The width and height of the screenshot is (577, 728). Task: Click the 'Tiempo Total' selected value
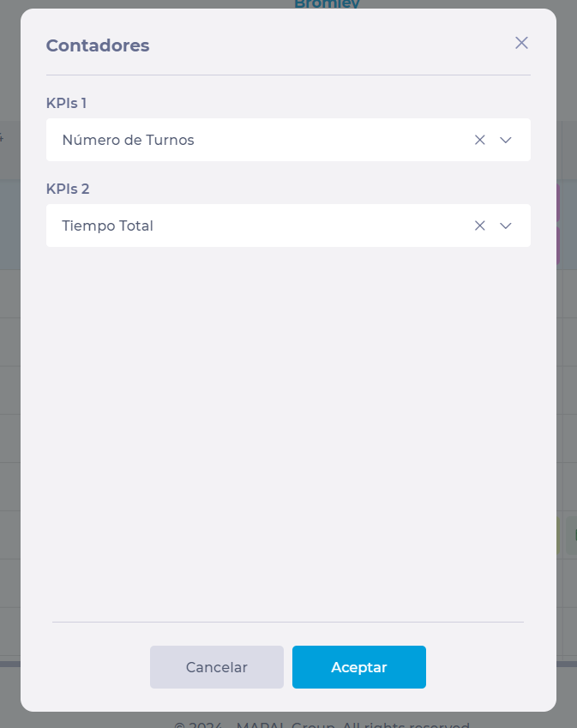[108, 226]
